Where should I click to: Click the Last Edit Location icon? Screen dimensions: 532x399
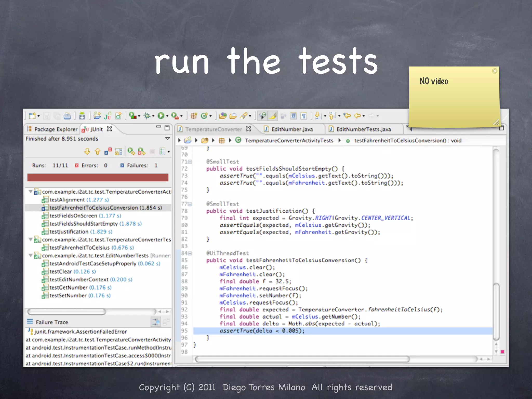pyautogui.click(x=347, y=116)
